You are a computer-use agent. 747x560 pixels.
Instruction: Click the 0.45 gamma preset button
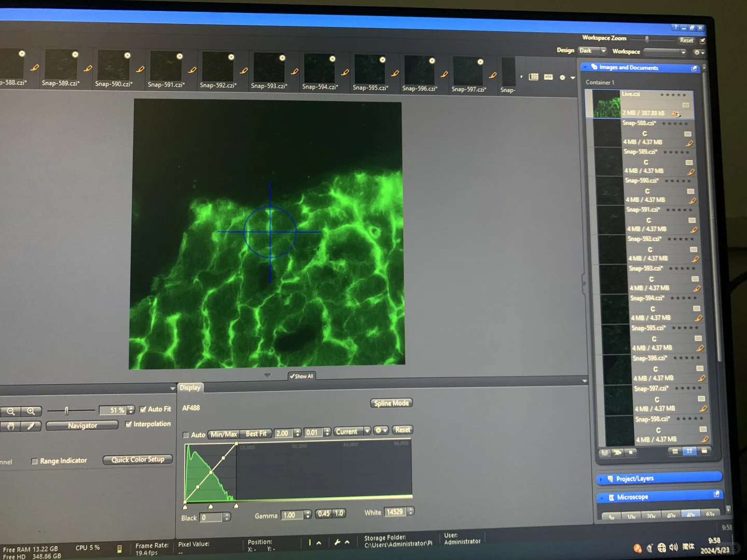point(324,513)
